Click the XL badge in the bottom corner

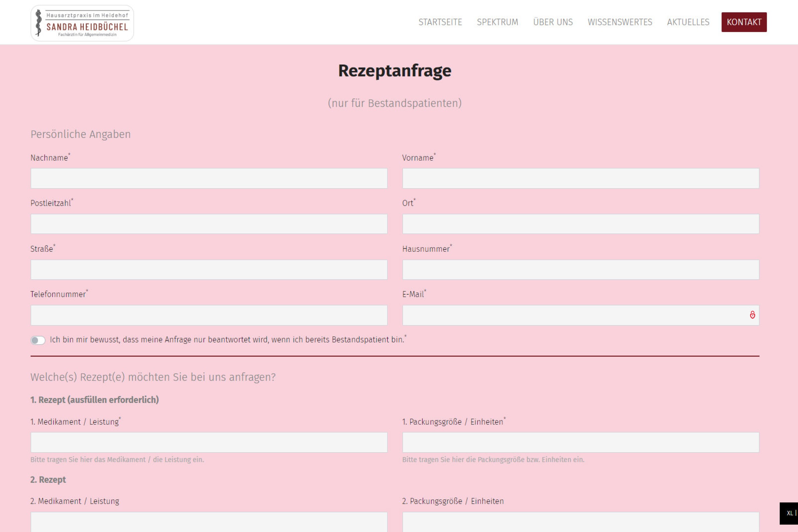coord(789,513)
